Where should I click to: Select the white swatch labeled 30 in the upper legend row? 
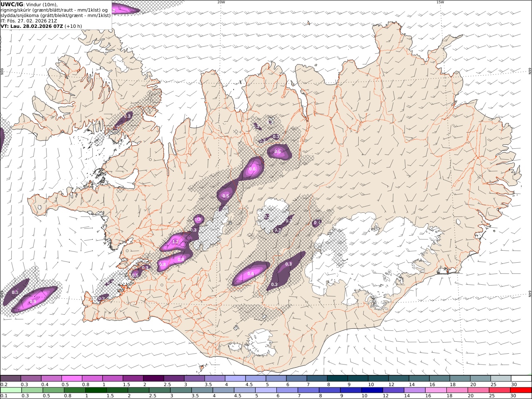click(521, 378)
